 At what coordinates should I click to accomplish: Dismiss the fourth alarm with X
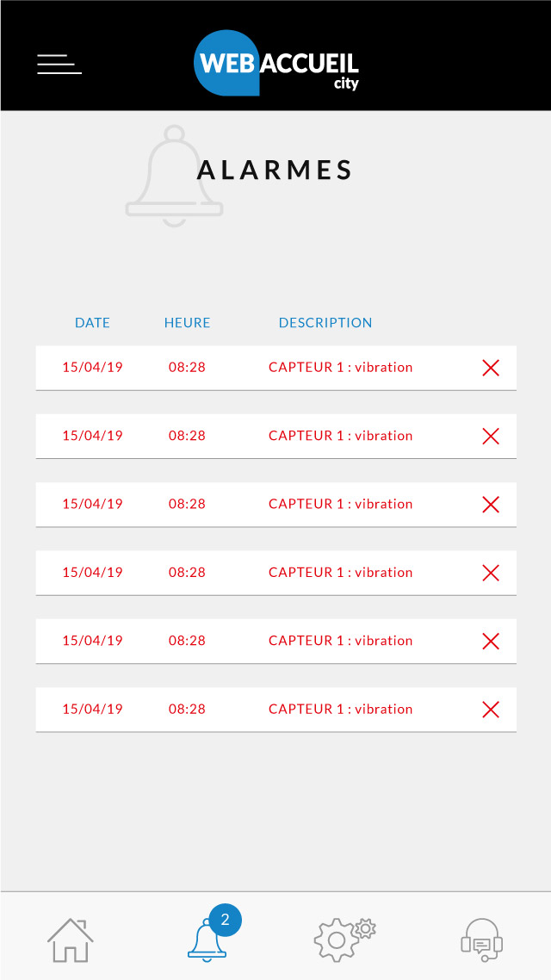pos(491,573)
